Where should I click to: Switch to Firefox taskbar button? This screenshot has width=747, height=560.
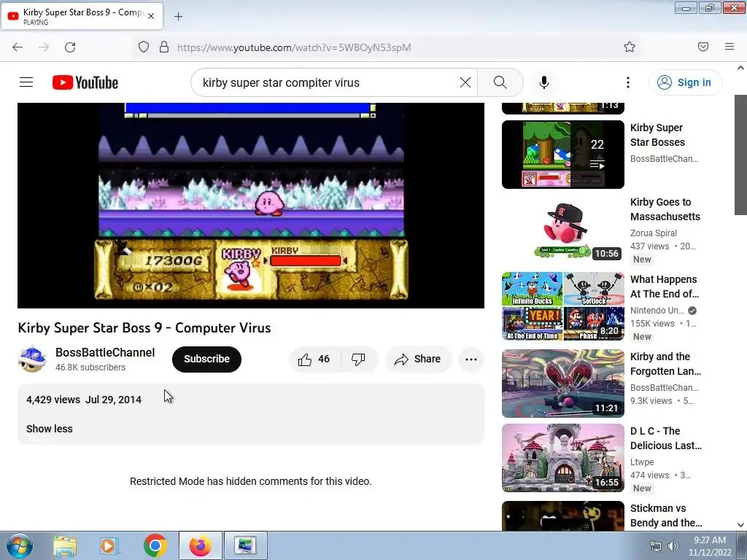coord(201,545)
